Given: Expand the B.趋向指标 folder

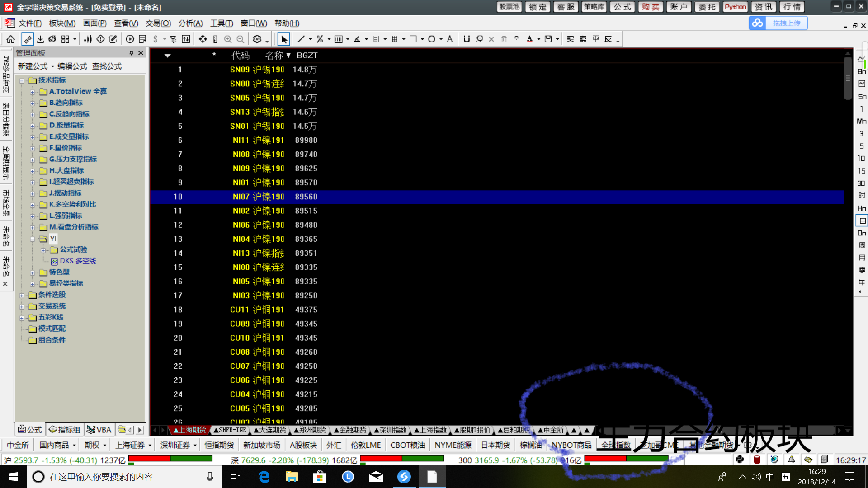Looking at the screenshot, I should tap(33, 103).
